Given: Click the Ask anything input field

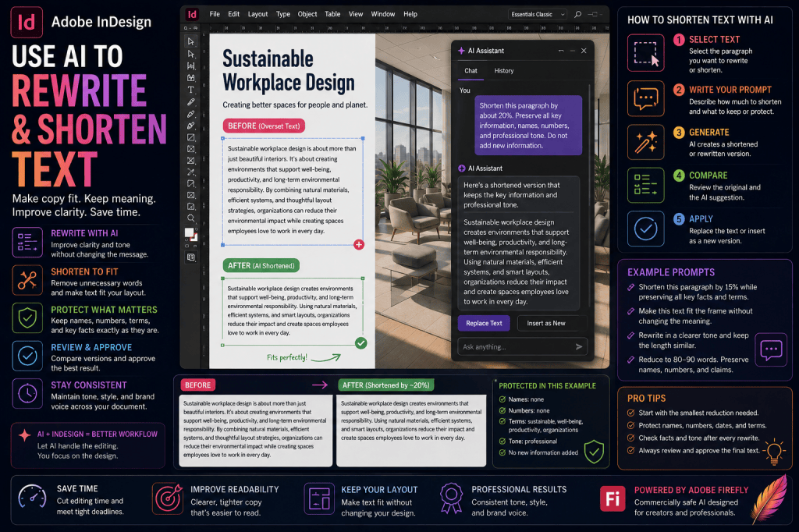Looking at the screenshot, I should click(522, 346).
